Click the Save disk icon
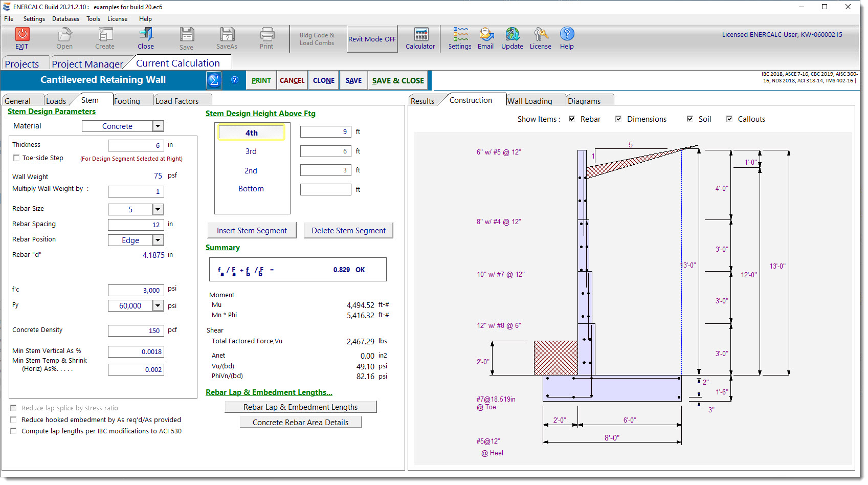 tap(187, 34)
